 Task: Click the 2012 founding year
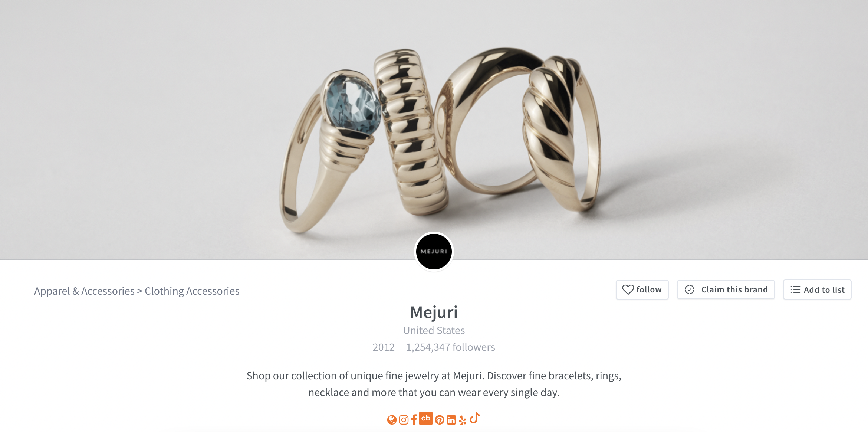384,347
